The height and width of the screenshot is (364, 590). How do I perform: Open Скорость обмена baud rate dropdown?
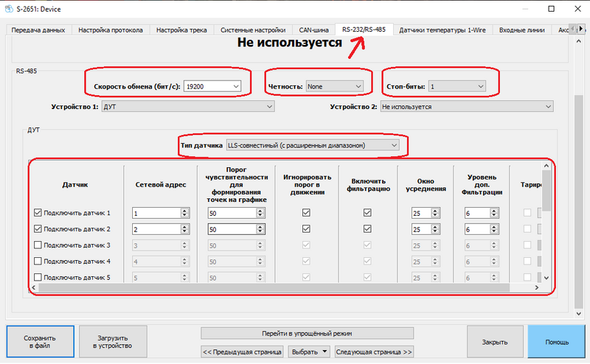(x=212, y=86)
